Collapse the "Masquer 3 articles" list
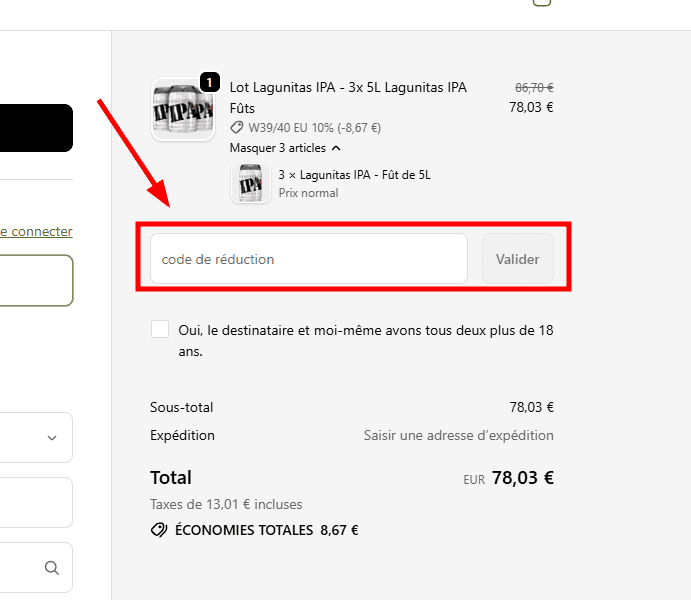The width and height of the screenshot is (691, 600). tap(278, 148)
